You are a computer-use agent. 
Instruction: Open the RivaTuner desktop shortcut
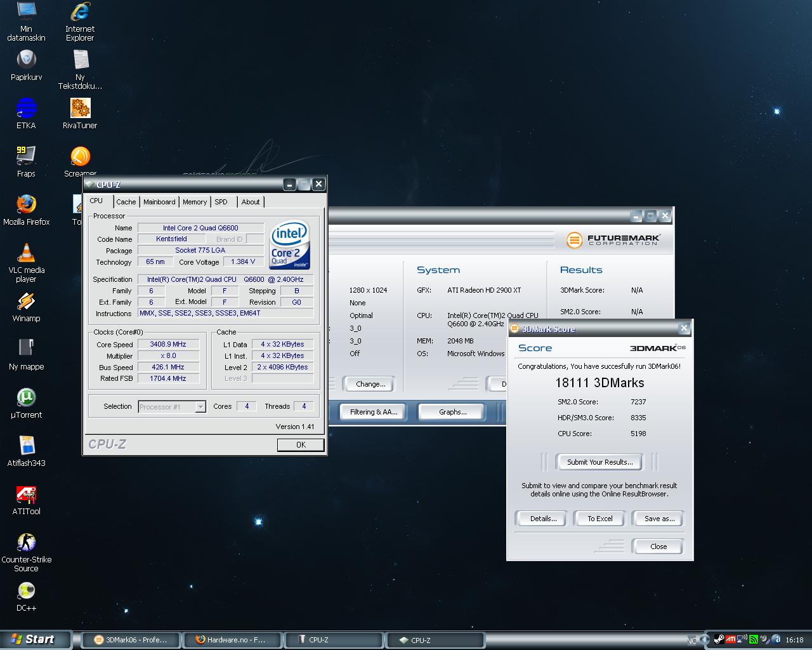[x=80, y=114]
